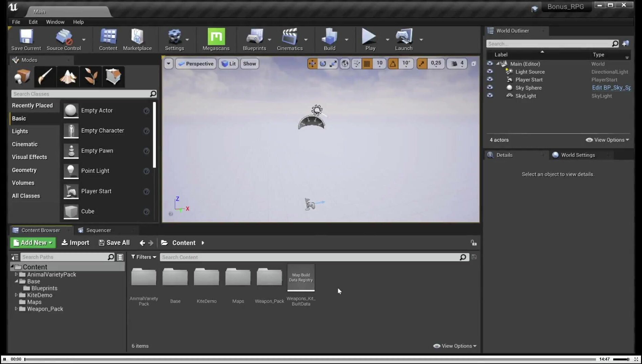This screenshot has width=642, height=364.
Task: Adjust the video volume slider
Action: point(621,359)
